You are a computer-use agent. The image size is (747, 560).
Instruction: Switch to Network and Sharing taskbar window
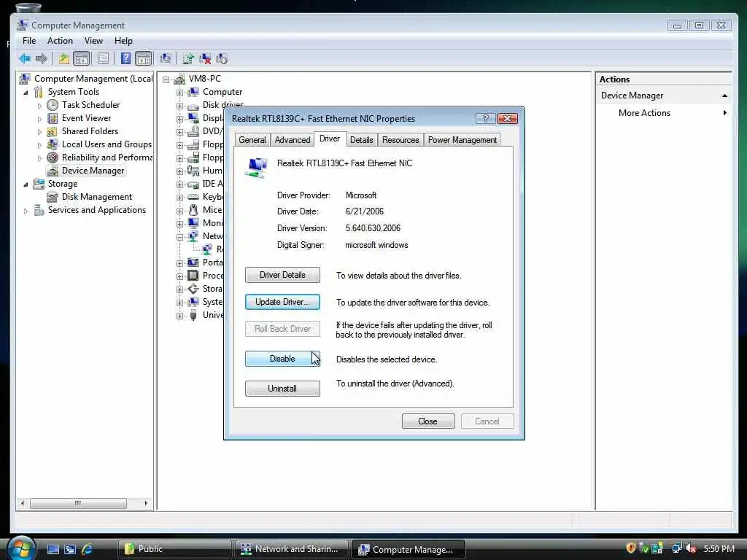(x=291, y=549)
